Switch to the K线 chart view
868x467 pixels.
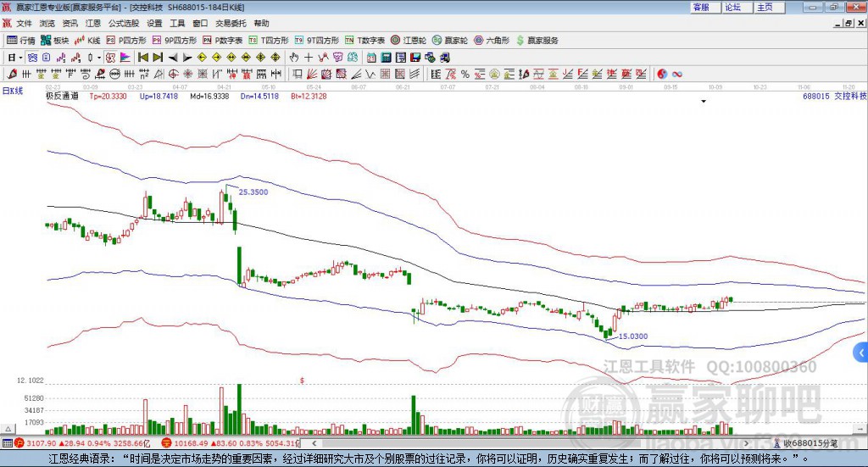pyautogui.click(x=87, y=41)
